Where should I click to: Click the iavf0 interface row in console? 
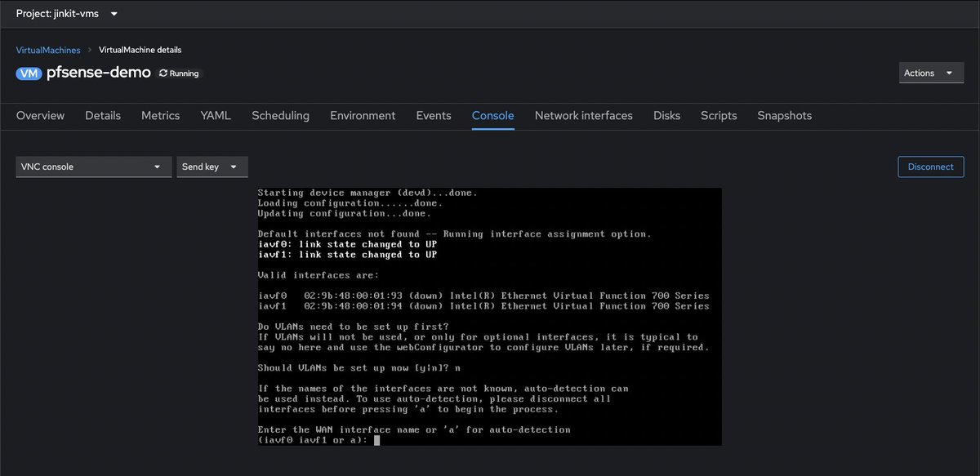(x=483, y=296)
